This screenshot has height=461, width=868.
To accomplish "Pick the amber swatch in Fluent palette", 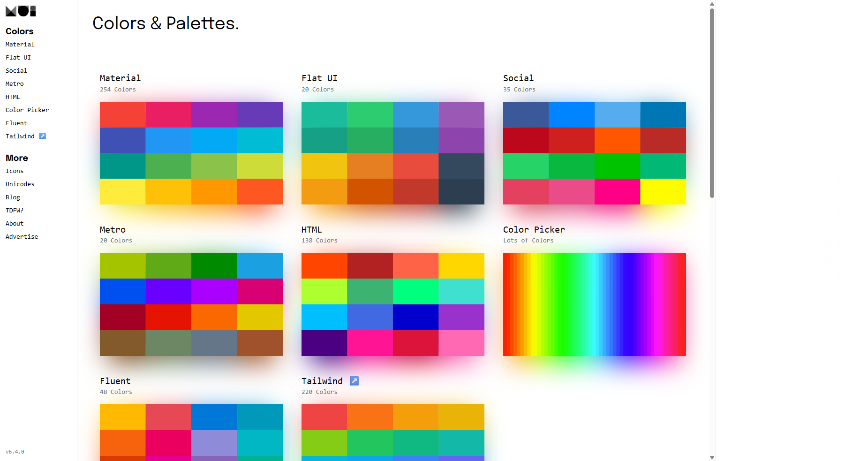I will 123,417.
